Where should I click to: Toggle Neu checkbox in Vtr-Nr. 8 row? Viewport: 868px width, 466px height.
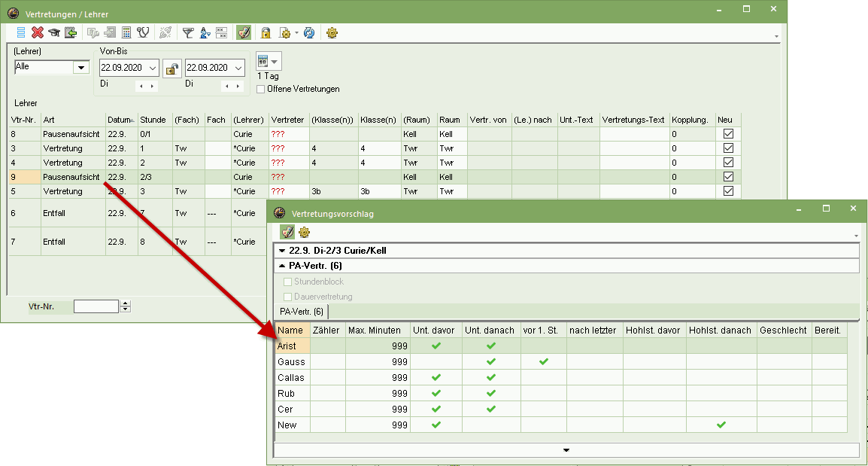728,133
